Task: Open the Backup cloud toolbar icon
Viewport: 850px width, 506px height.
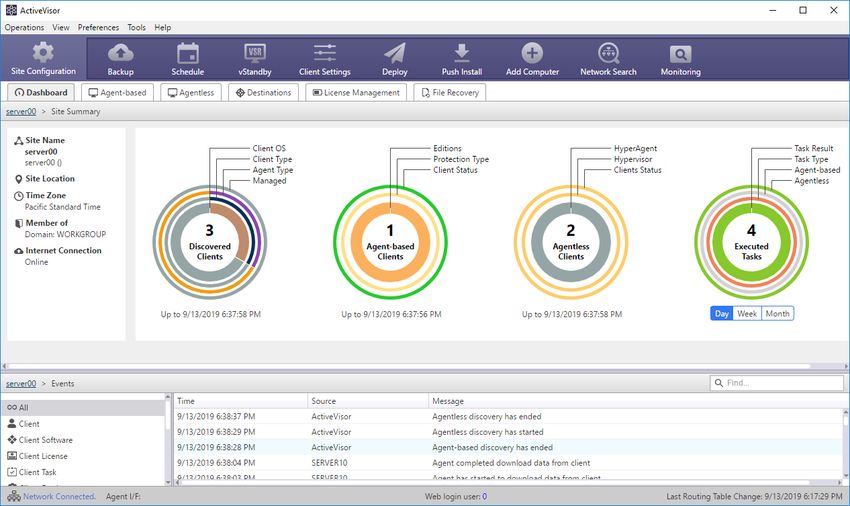Action: pyautogui.click(x=120, y=53)
